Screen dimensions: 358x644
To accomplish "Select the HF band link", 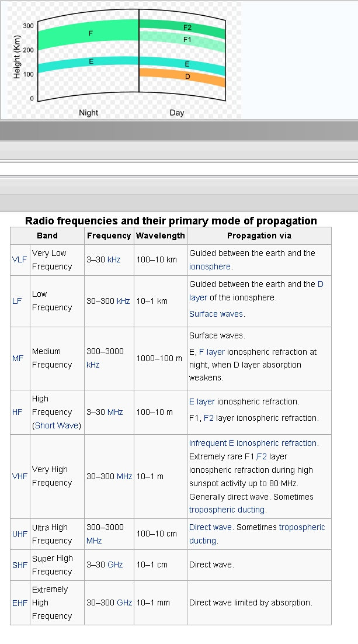I will pyautogui.click(x=17, y=412).
